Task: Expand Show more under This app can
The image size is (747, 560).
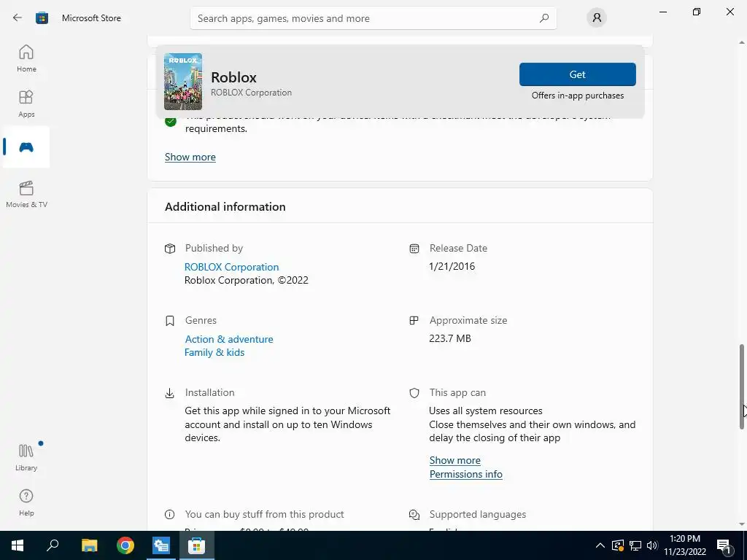Action: tap(455, 461)
